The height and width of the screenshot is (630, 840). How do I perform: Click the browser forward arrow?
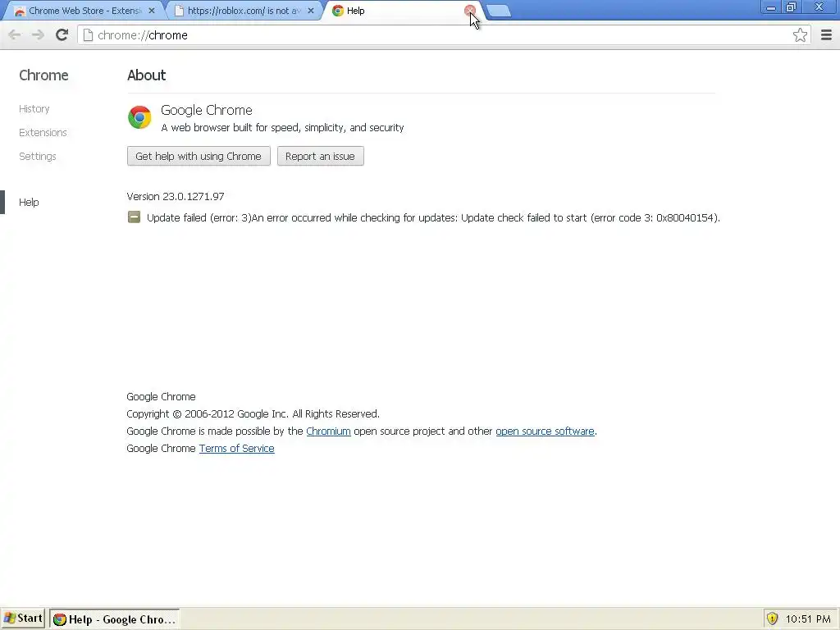click(x=38, y=35)
